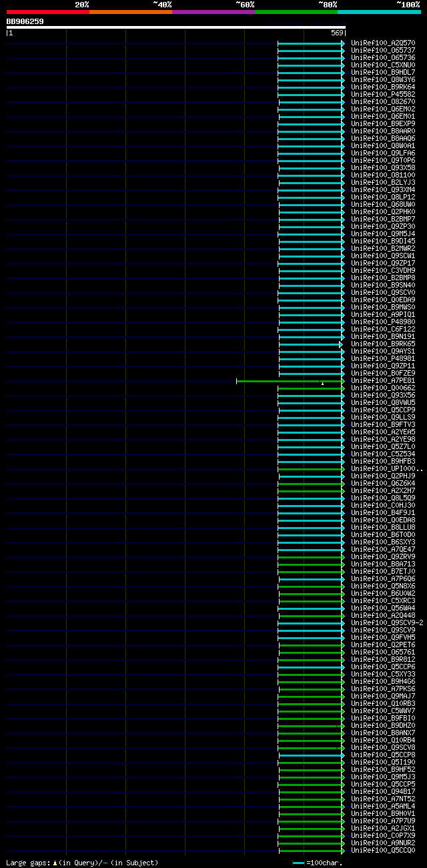Select the UniRef100_Q93X56 label
The width and height of the screenshot is (427, 868).
(383, 395)
